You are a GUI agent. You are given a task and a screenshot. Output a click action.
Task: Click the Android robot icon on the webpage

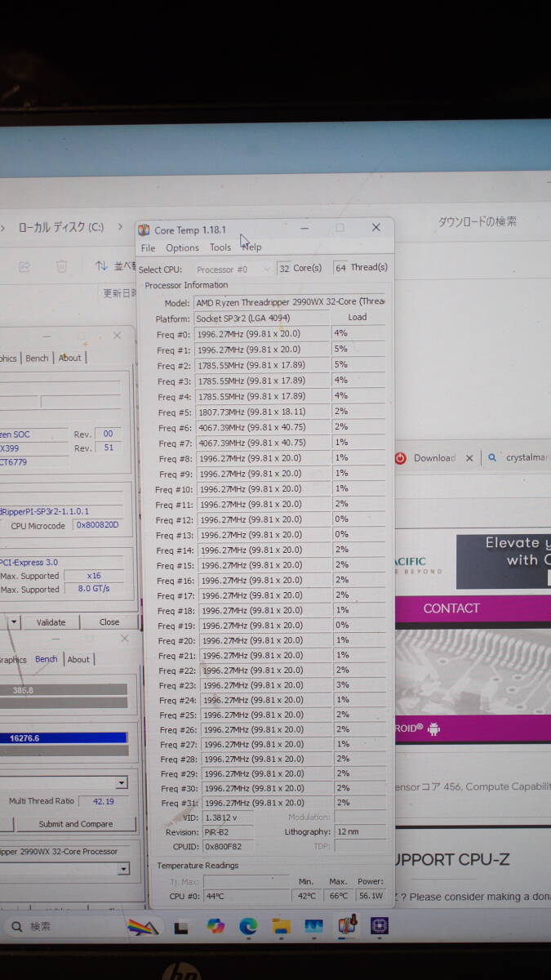434,729
